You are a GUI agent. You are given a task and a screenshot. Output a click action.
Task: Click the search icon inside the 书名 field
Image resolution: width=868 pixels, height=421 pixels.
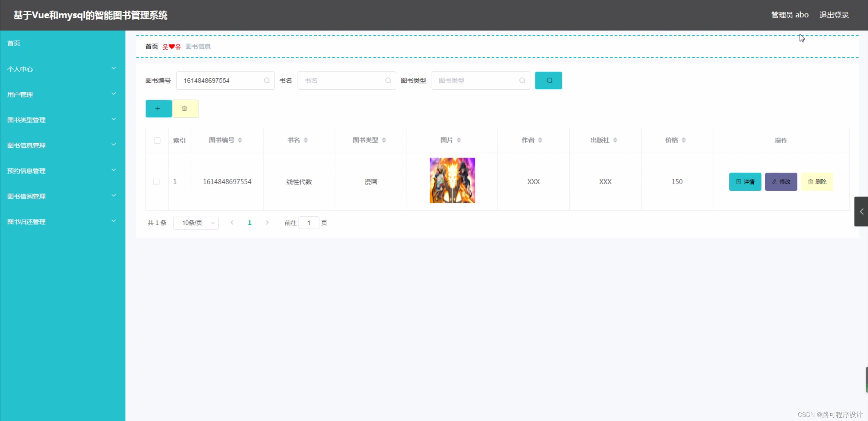388,80
